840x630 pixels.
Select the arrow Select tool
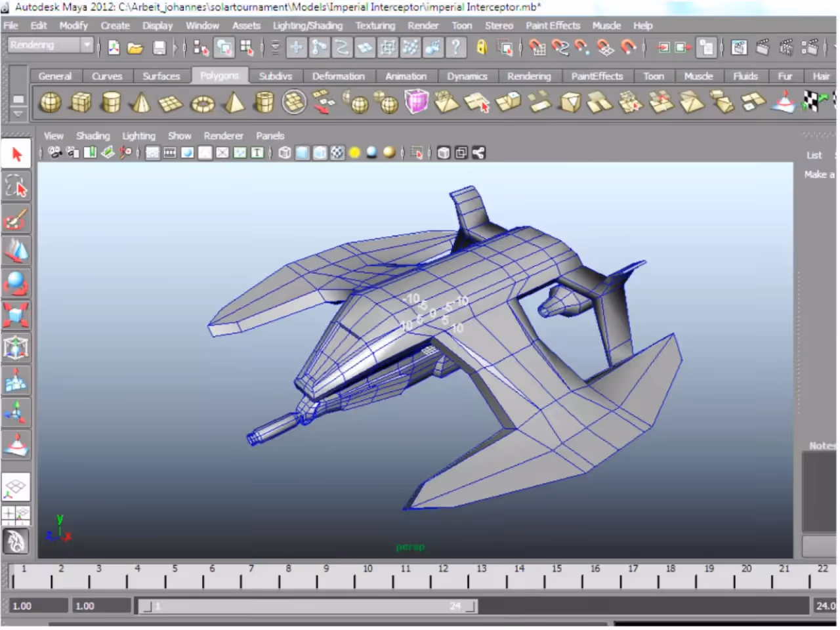tap(16, 155)
